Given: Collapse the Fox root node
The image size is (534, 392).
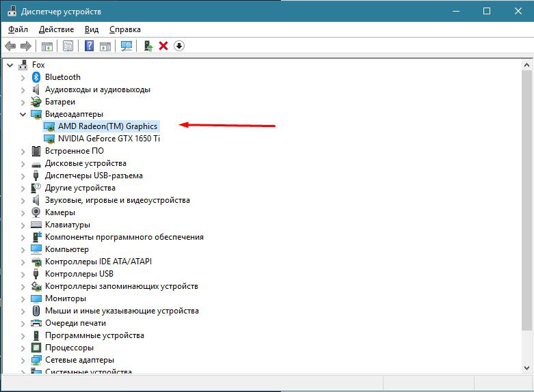Looking at the screenshot, I should pyautogui.click(x=10, y=65).
